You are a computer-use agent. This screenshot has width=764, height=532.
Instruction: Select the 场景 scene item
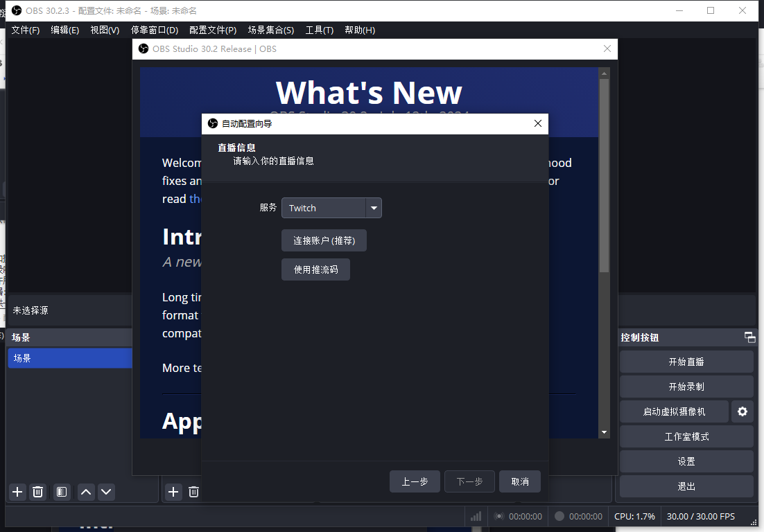70,358
